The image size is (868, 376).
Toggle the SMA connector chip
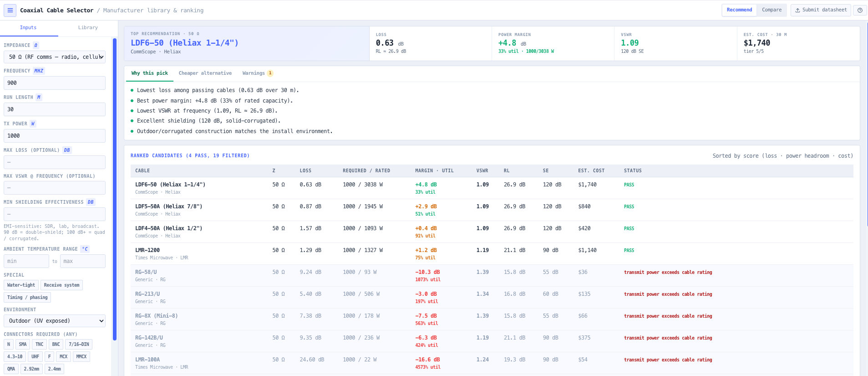(x=23, y=345)
